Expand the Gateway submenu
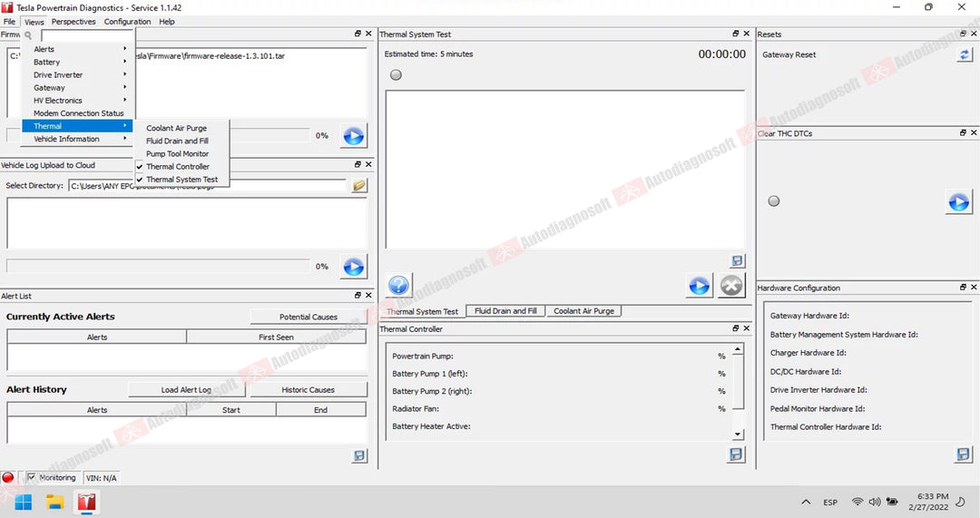The image size is (980, 518). (x=77, y=87)
